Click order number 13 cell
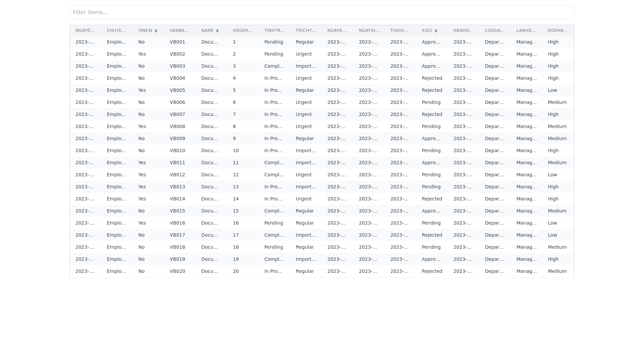644x362 pixels. point(235,187)
